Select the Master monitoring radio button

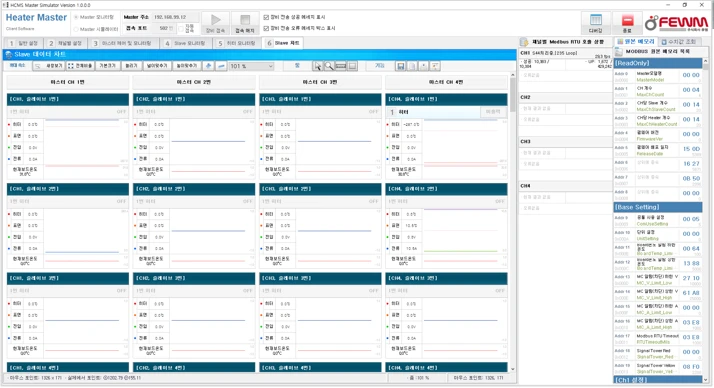[x=76, y=17]
